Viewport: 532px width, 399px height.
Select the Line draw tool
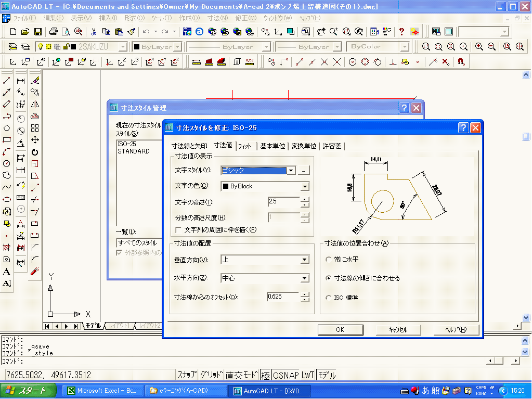click(x=6, y=81)
